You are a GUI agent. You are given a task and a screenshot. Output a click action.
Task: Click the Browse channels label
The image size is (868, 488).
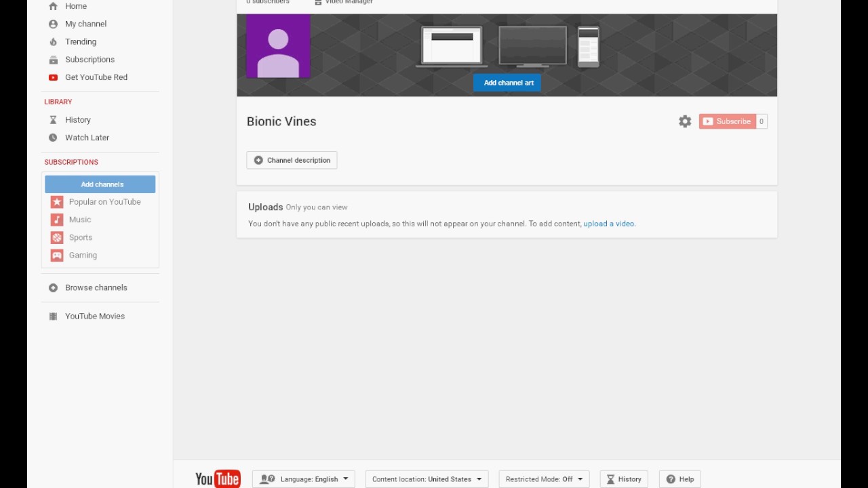96,287
